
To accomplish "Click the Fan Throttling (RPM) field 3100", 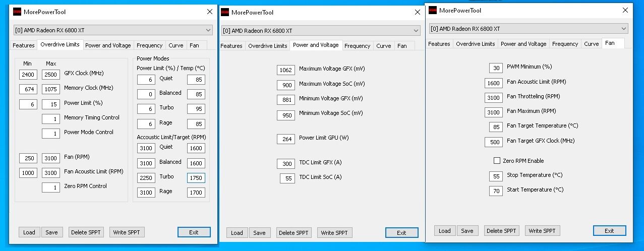I will tap(494, 98).
